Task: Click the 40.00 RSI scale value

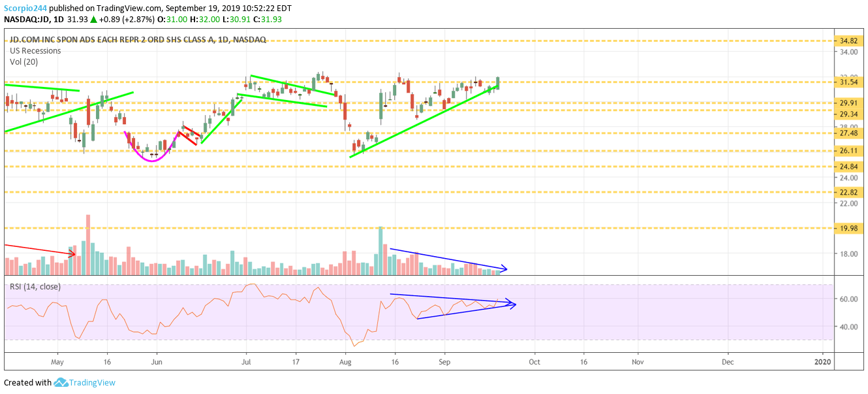Action: (x=848, y=327)
